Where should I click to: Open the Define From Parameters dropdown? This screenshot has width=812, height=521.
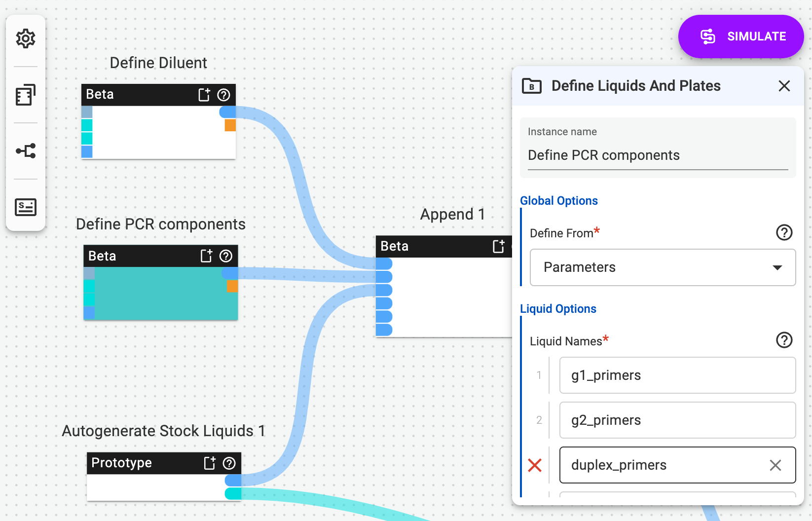tap(663, 267)
